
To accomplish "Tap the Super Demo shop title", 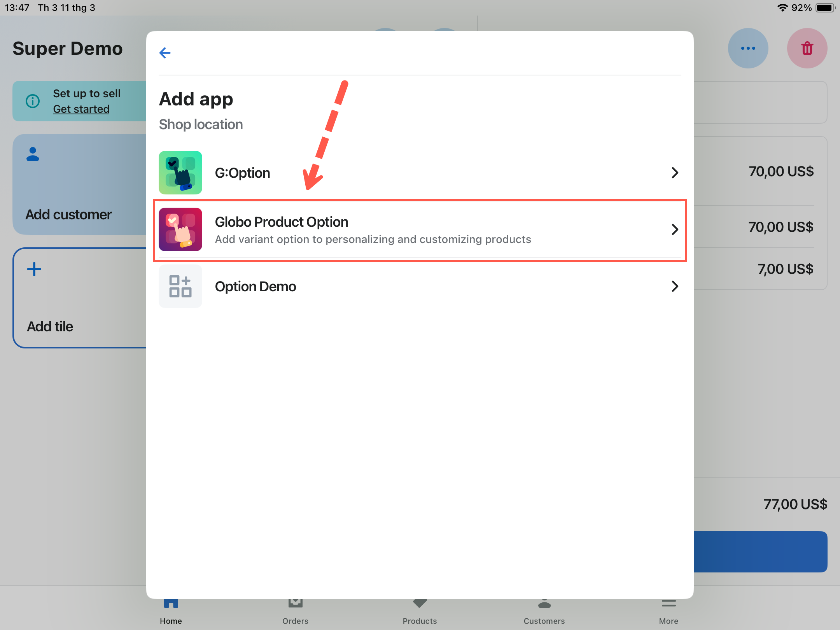I will coord(68,49).
